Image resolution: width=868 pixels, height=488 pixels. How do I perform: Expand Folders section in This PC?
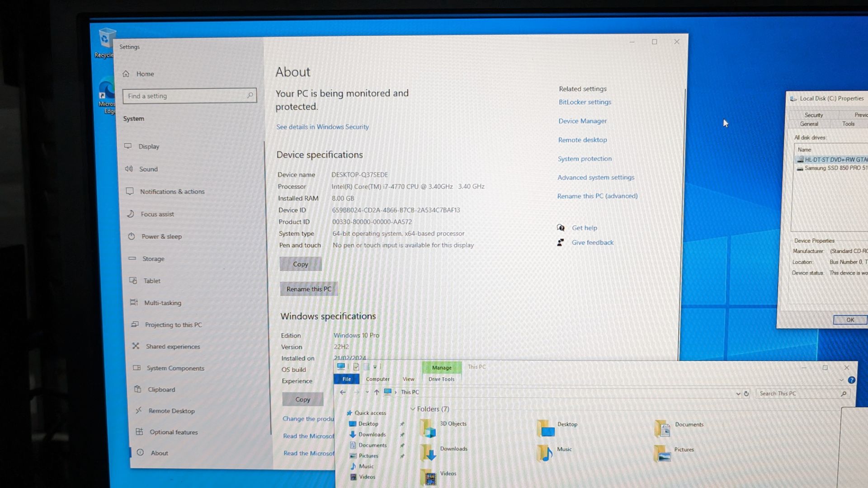click(x=413, y=409)
